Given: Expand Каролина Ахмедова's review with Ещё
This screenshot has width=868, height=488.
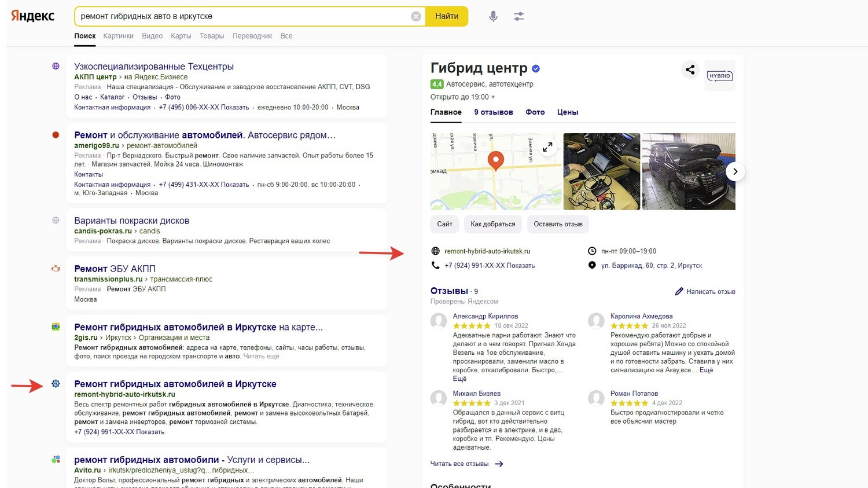Looking at the screenshot, I should click(706, 370).
